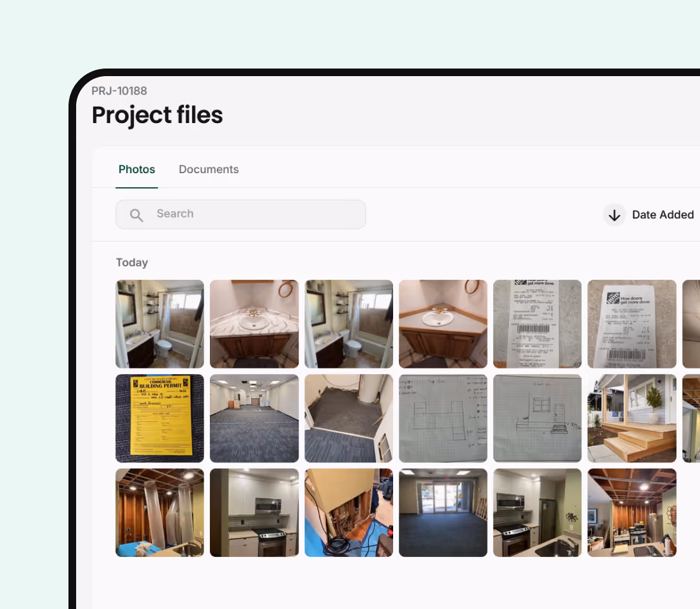Open the window elevation sketch photo
The height and width of the screenshot is (609, 700).
pos(537,418)
